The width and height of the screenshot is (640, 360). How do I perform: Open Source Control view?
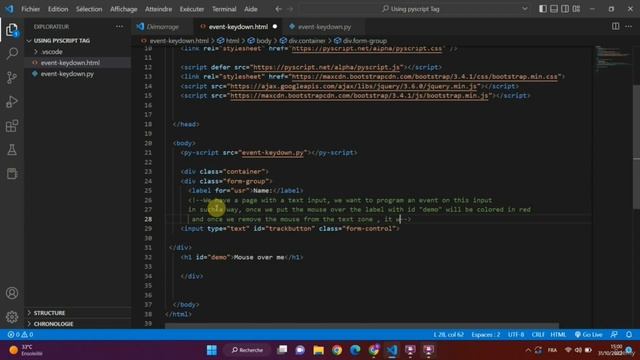click(x=12, y=78)
